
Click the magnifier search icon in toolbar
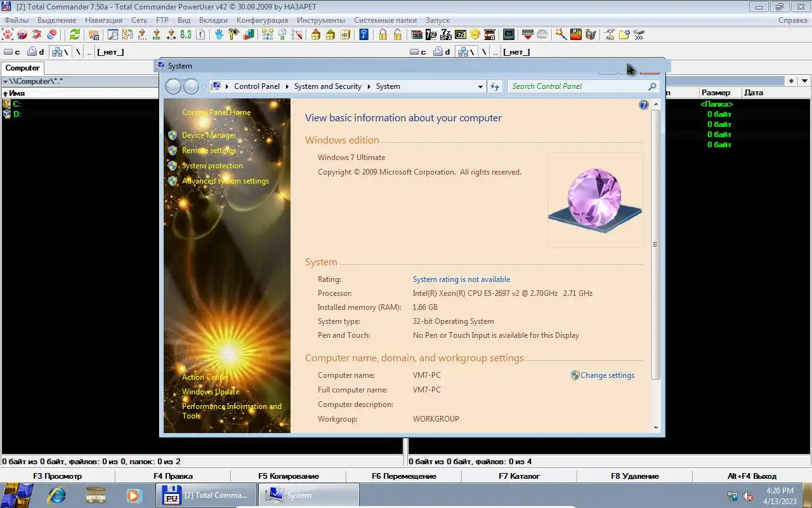point(113,34)
